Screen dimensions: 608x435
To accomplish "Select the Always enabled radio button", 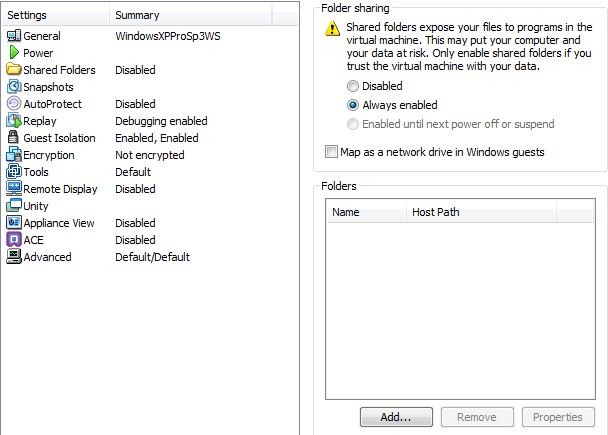I will [353, 105].
